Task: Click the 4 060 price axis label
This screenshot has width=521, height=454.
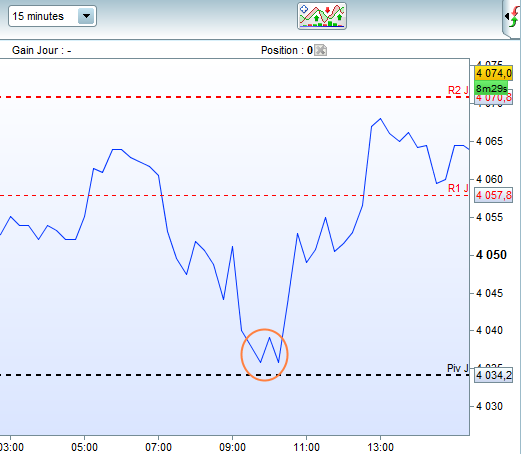Action: [489, 179]
